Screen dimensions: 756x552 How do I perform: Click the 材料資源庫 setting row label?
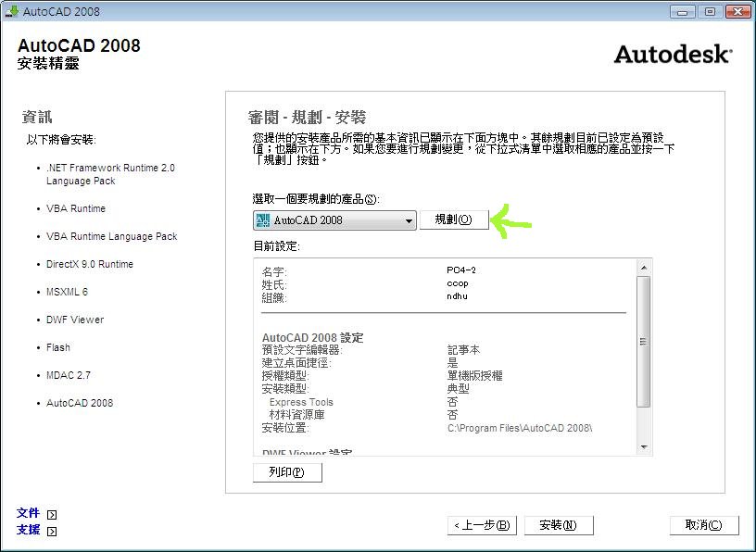pos(297,415)
